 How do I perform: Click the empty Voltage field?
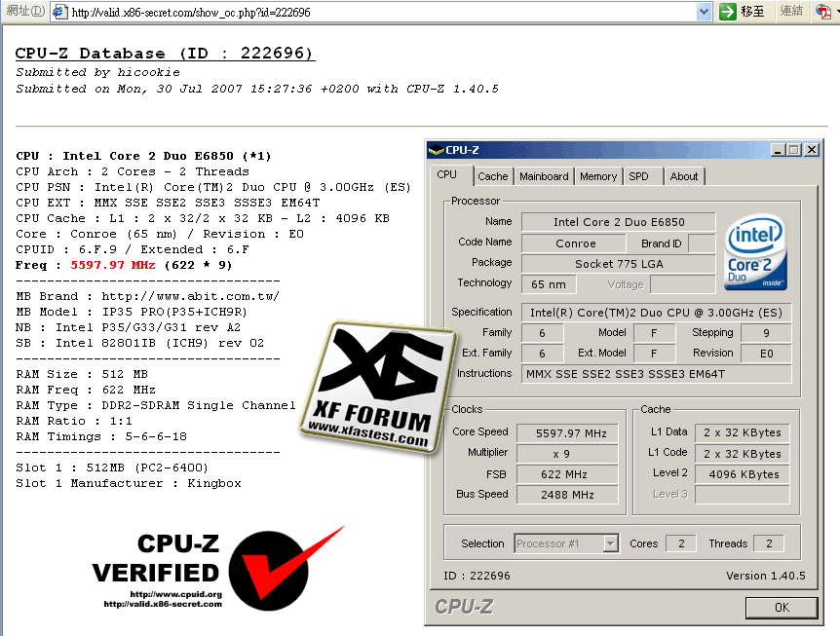(683, 284)
